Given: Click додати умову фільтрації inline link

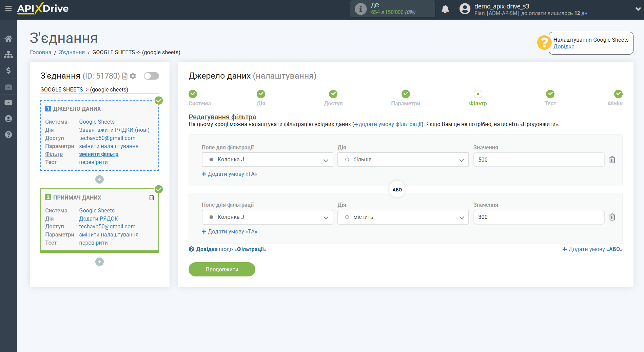Looking at the screenshot, I should (x=388, y=124).
